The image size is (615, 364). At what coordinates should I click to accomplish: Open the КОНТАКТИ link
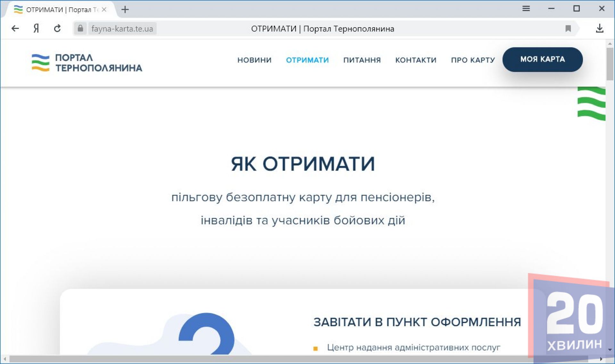point(416,60)
